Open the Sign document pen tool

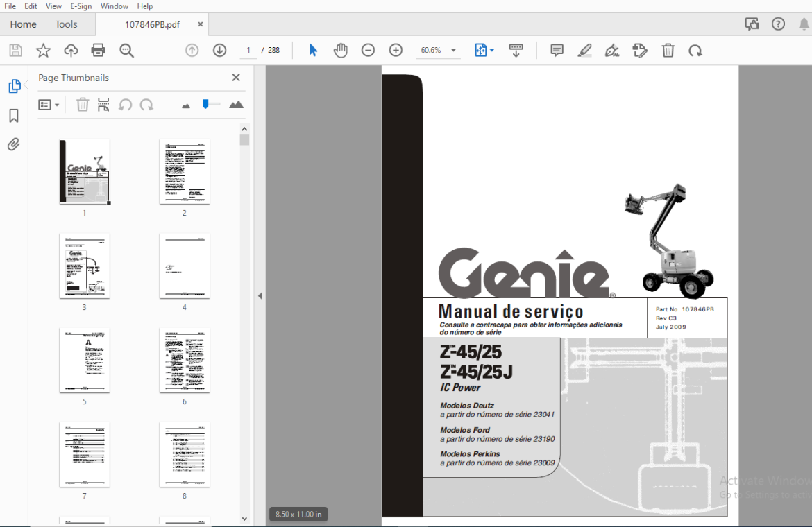(612, 50)
